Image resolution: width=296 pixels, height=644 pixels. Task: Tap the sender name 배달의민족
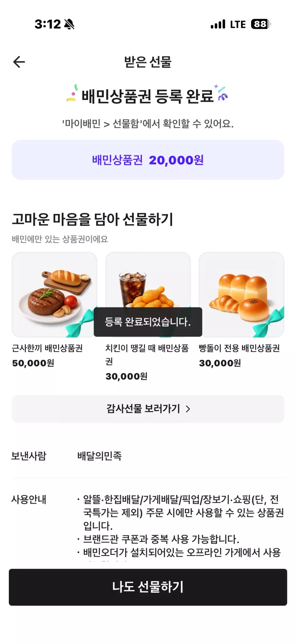[100, 456]
